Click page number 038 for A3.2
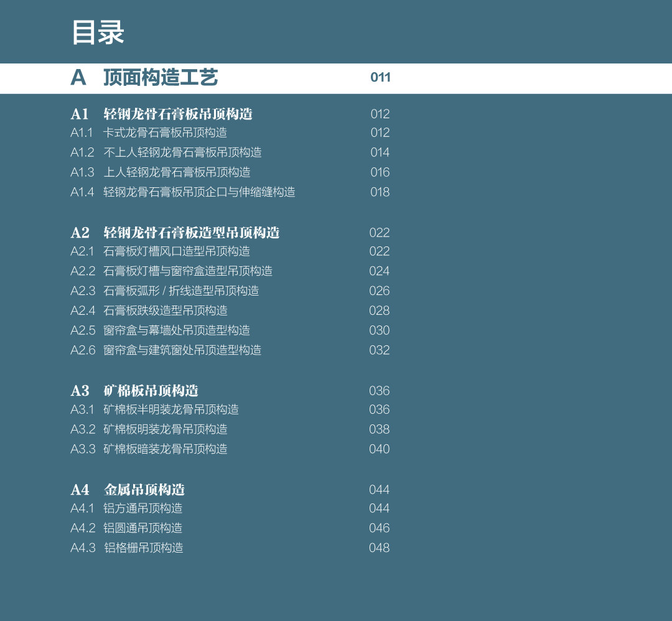Image resolution: width=672 pixels, height=621 pixels. point(380,429)
